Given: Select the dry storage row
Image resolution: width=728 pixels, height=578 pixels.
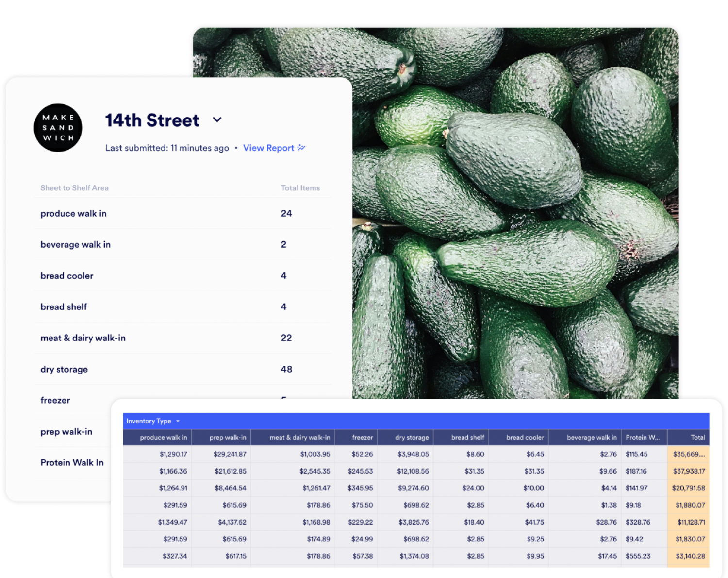Looking at the screenshot, I should click(64, 370).
